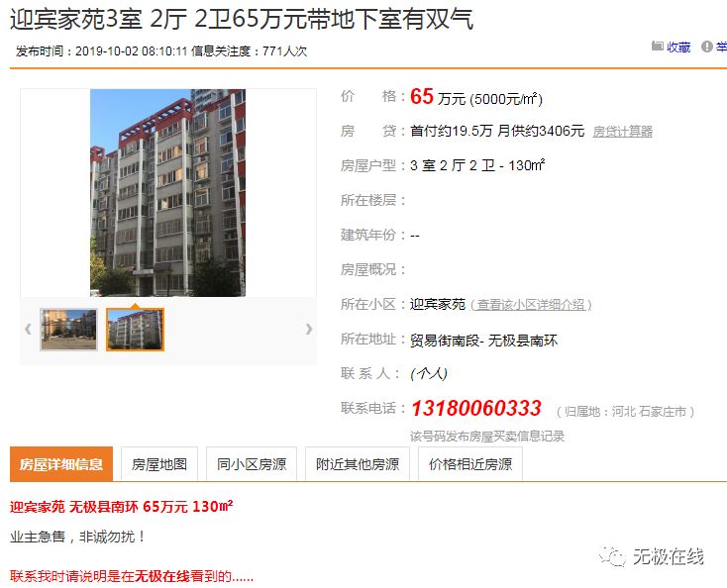Screen dimensions: 727x588
Task: Switch to the 附近其他房源 tab
Action: pos(358,464)
